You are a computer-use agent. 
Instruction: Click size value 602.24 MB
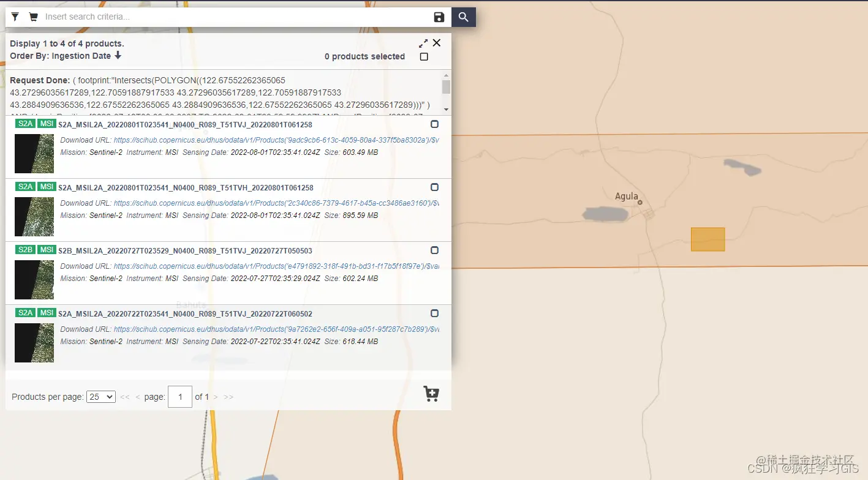point(360,279)
